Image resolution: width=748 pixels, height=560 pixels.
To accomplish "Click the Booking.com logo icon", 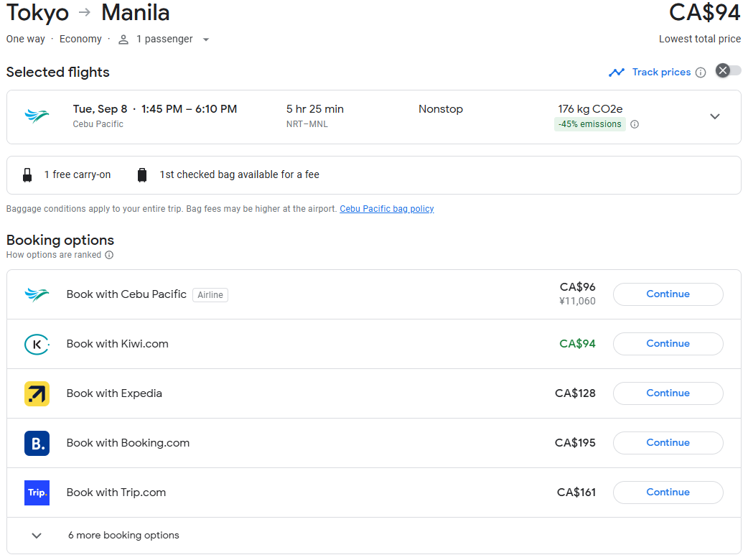I will pos(37,444).
